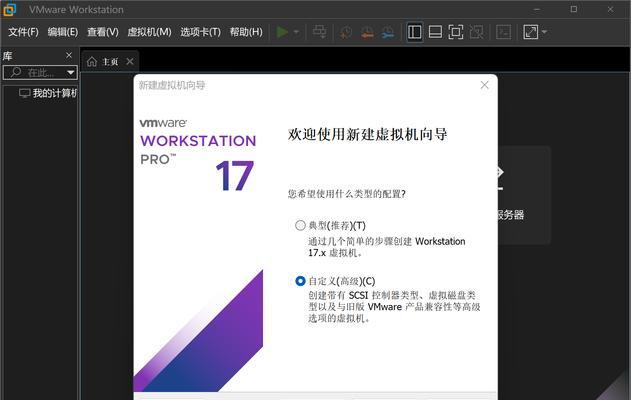Open the power options dropdown arrow beside the play button
The width and height of the screenshot is (631, 400).
[x=297, y=32]
